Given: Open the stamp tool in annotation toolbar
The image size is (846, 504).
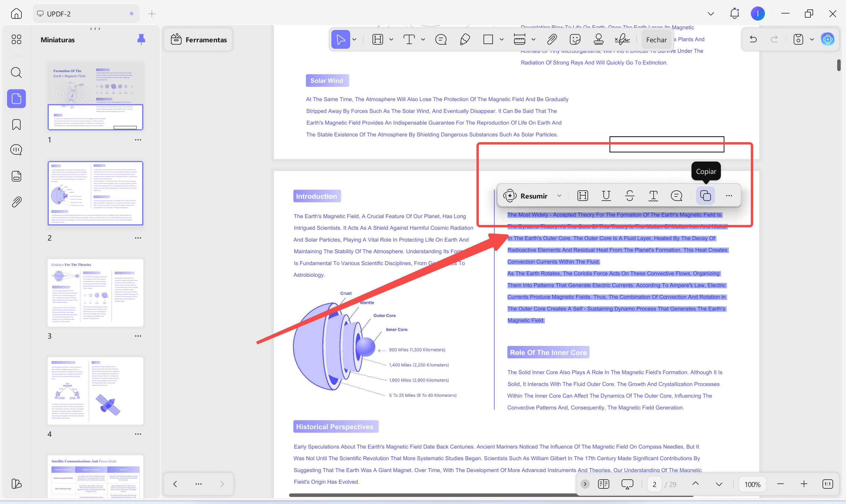Looking at the screenshot, I should 598,40.
